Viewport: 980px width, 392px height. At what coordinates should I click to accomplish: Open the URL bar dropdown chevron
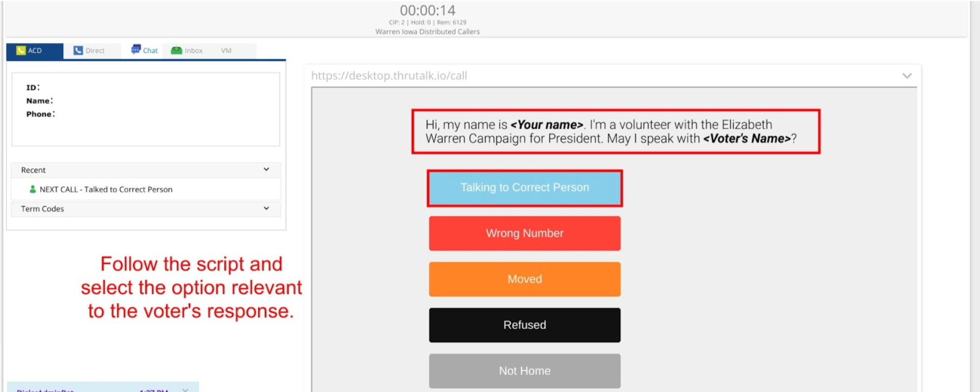point(907,76)
